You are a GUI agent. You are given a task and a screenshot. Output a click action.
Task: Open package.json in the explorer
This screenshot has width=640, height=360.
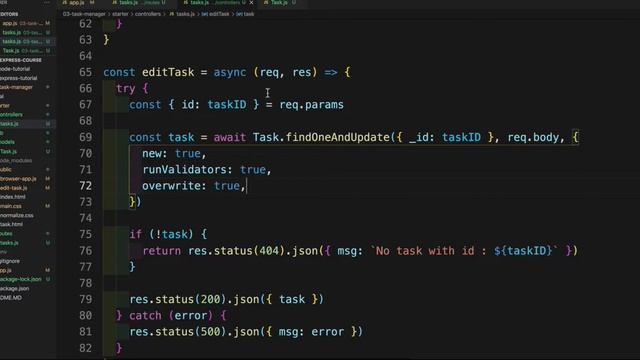15,288
